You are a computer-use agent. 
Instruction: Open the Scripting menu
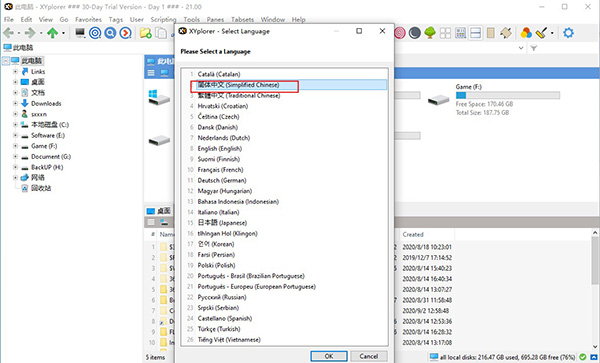[163, 20]
